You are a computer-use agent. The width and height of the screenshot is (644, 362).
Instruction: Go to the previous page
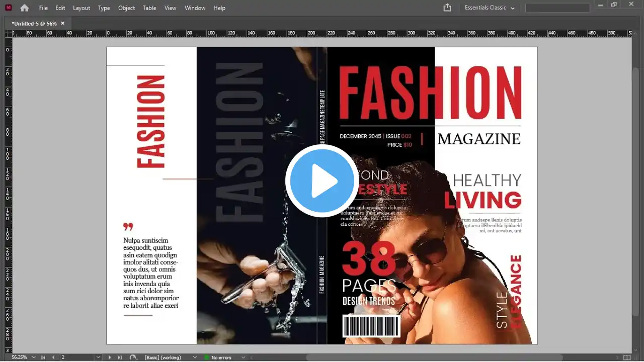tap(53, 357)
